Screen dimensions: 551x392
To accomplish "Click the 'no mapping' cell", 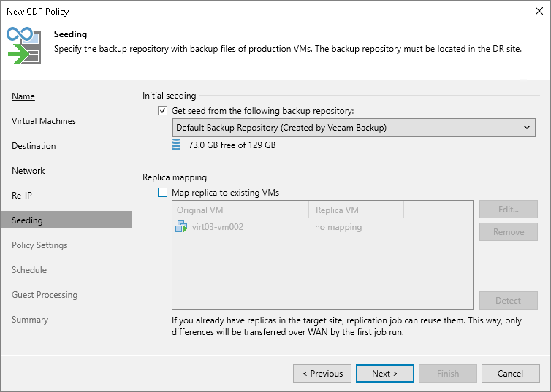I will coord(338,227).
